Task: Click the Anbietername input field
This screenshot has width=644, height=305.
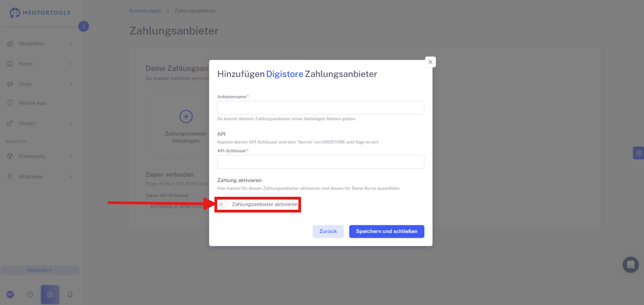Action: (x=320, y=108)
